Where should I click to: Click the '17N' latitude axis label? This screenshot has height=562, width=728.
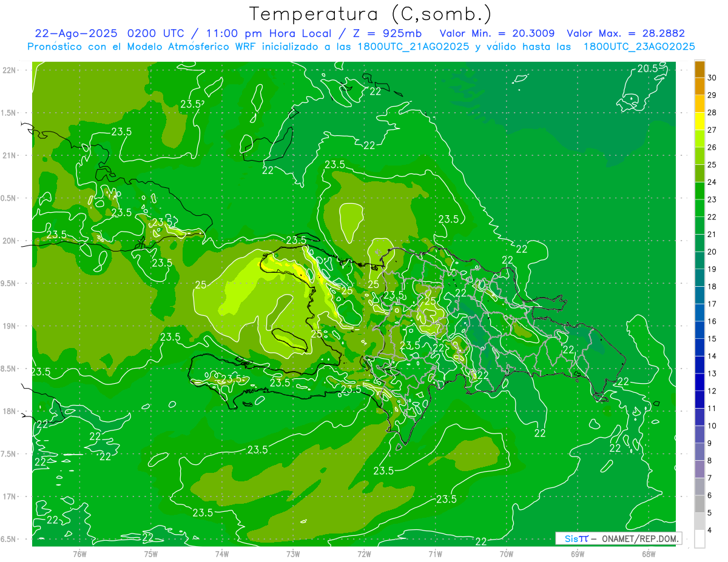pos(10,497)
